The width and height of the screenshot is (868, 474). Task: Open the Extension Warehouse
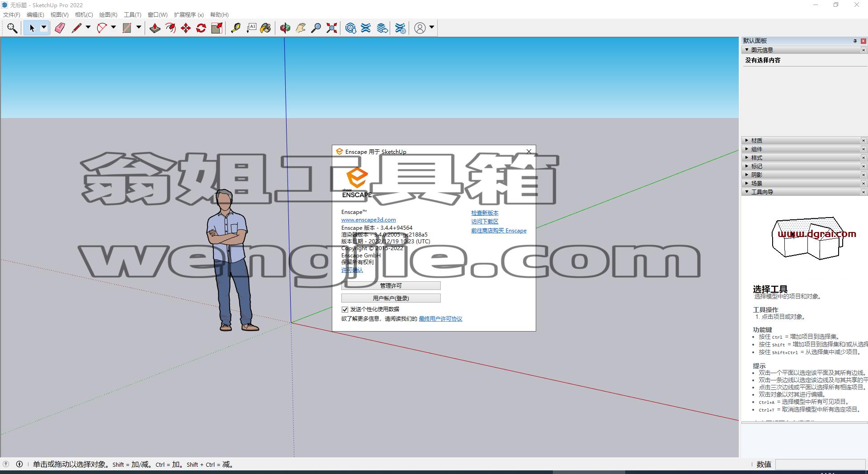click(x=366, y=28)
